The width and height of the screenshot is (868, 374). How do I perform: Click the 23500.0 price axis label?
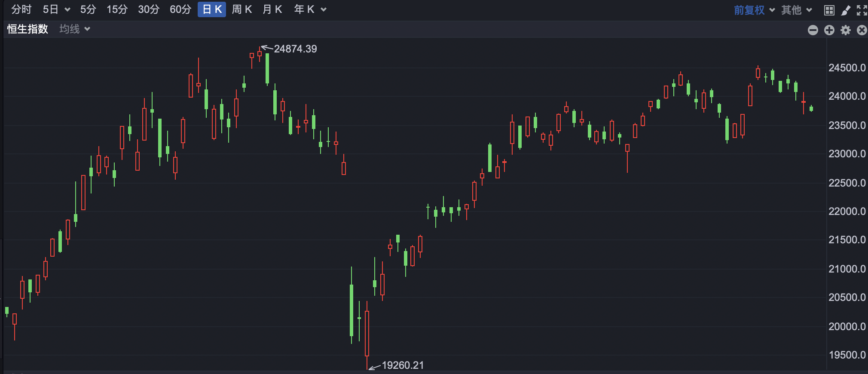point(847,125)
